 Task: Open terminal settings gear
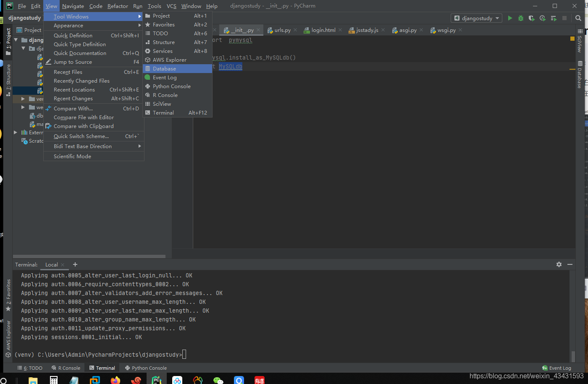pyautogui.click(x=559, y=264)
